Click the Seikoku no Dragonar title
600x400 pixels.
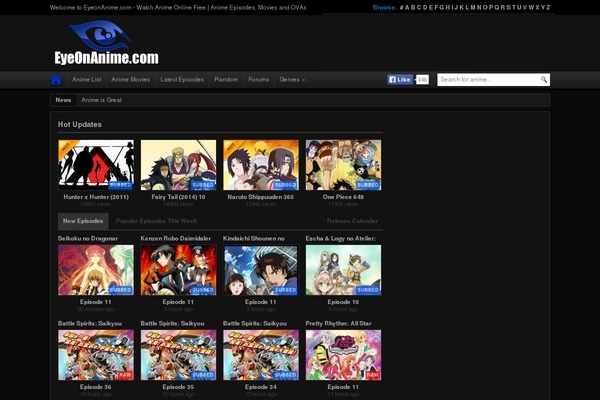(88, 238)
